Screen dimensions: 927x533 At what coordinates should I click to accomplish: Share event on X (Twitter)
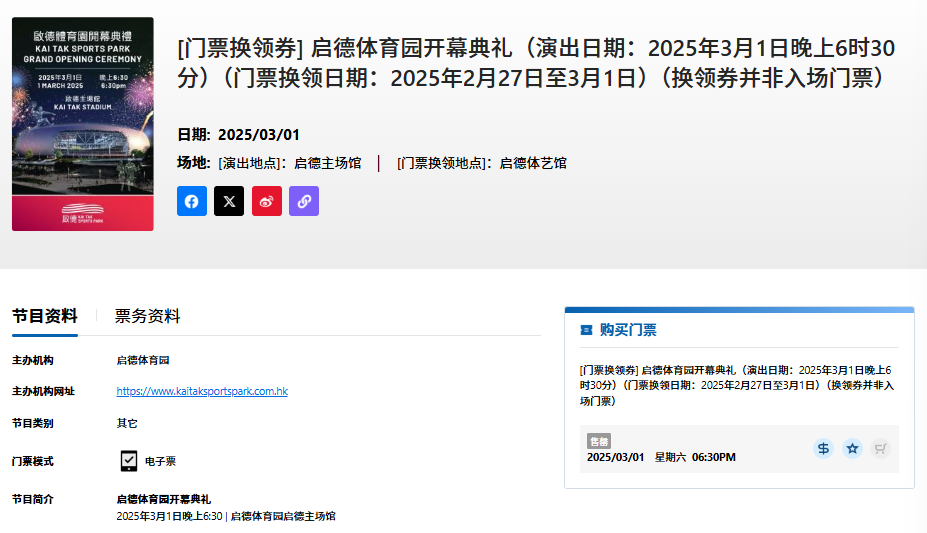point(229,201)
